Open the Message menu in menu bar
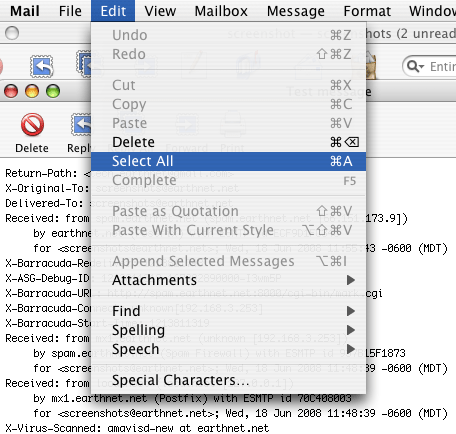The height and width of the screenshot is (434, 456). coord(296,11)
